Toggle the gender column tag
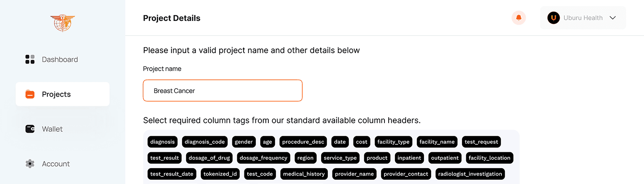This screenshot has width=644, height=184. click(x=244, y=142)
